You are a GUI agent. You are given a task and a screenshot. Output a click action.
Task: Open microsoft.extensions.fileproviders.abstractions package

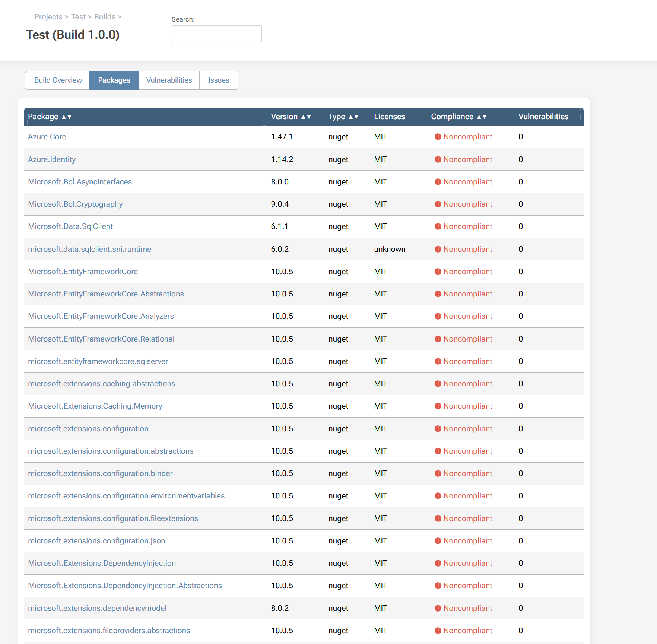pos(109,631)
